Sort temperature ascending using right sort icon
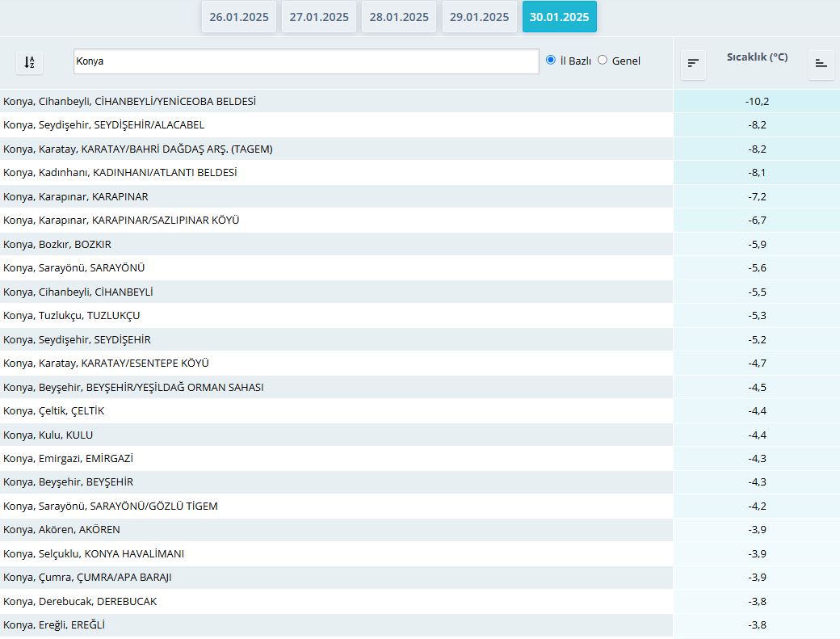The image size is (840, 639). pos(821,63)
